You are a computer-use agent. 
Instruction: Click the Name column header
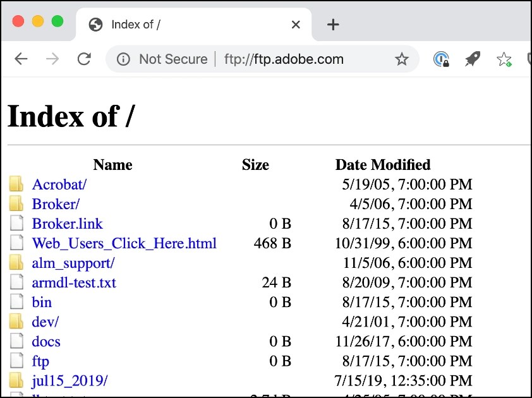click(112, 164)
